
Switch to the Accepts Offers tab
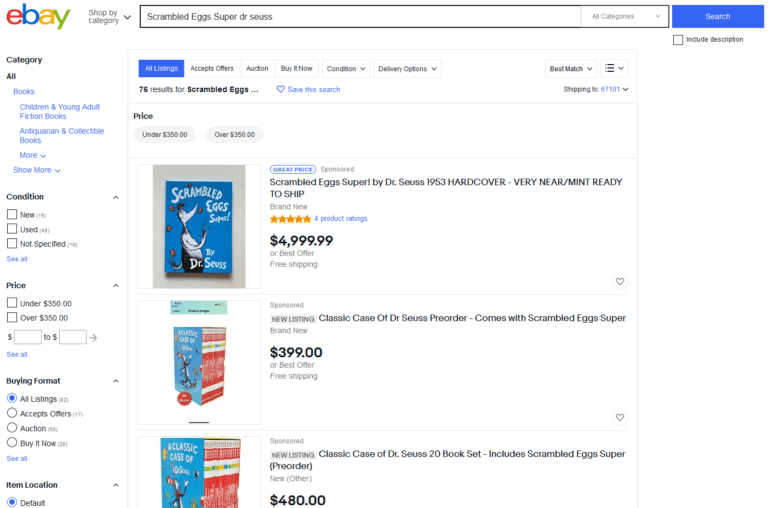point(212,69)
